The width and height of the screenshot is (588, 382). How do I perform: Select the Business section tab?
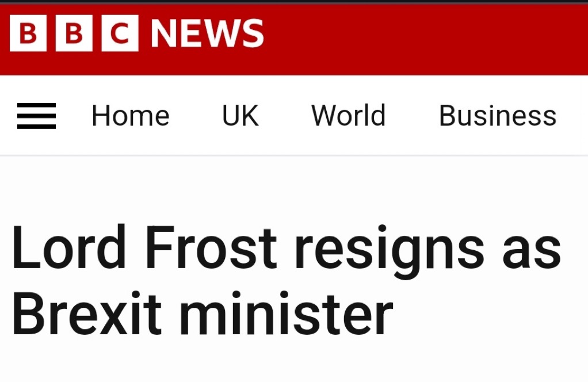(x=498, y=116)
